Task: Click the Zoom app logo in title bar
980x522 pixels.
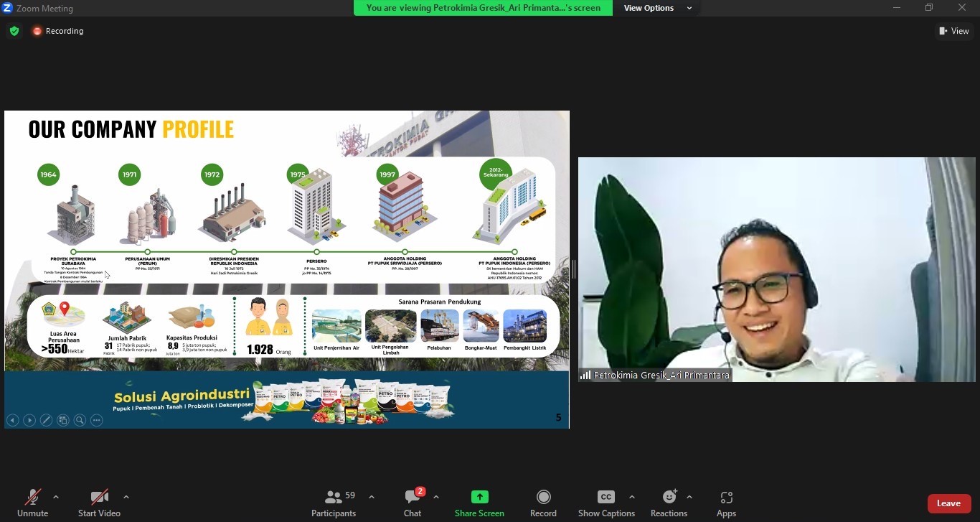Action: click(x=7, y=8)
